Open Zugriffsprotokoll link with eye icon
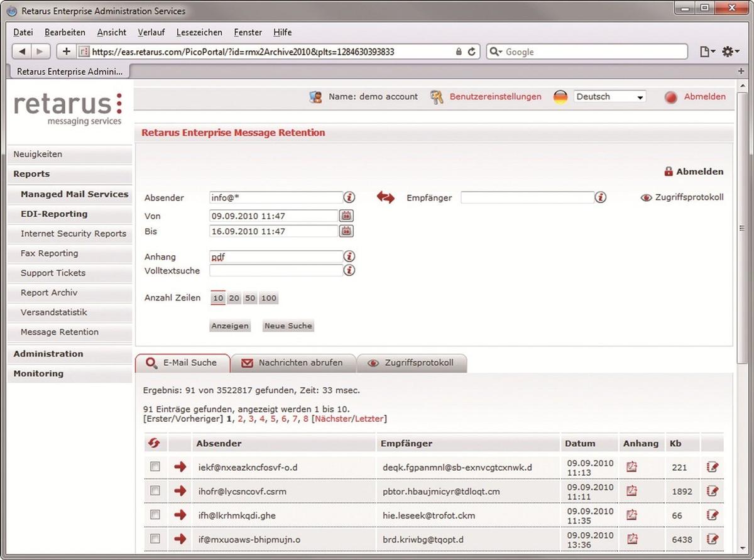 click(682, 197)
